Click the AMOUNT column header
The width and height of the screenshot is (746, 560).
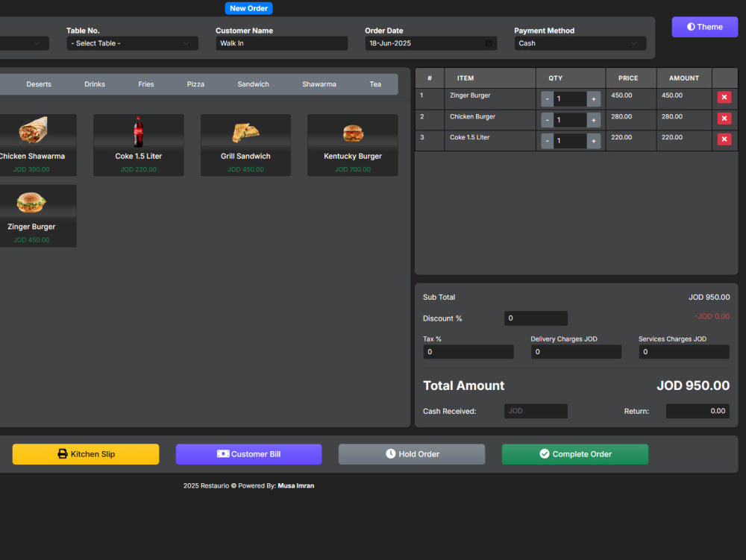pos(684,78)
